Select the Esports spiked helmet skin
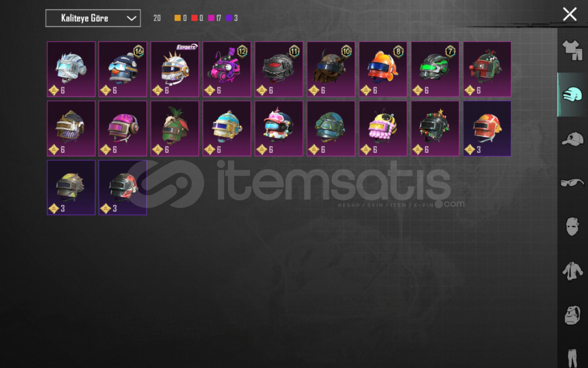Screen dimensions: 588x368 (x=175, y=69)
